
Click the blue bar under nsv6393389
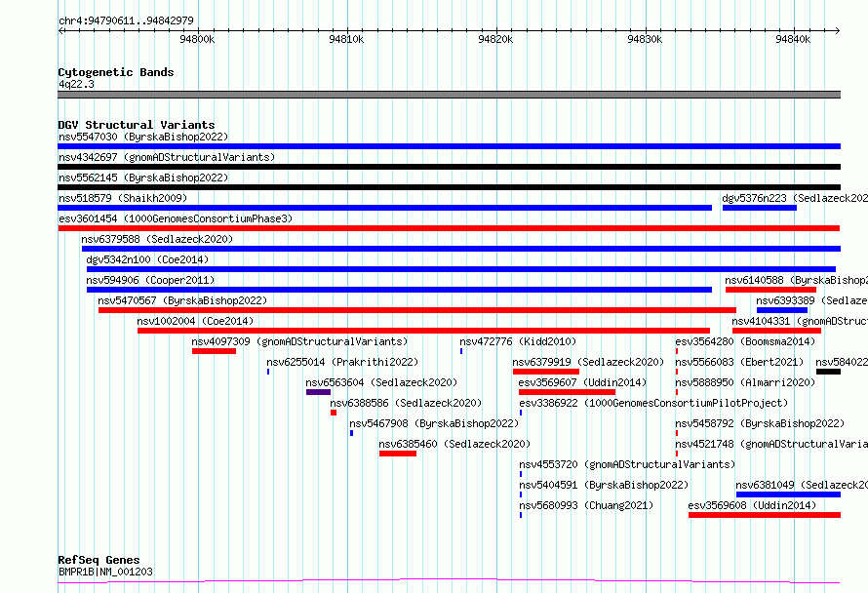pos(782,310)
